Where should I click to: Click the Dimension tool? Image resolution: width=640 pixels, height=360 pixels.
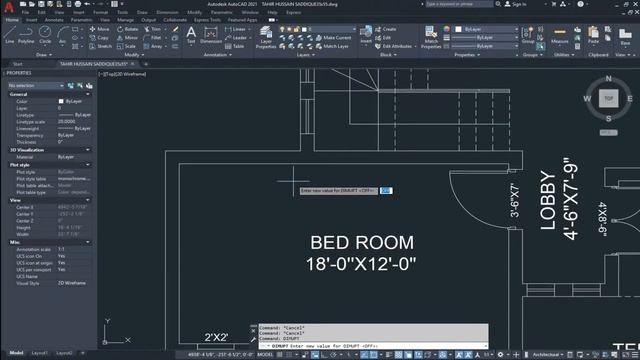[211, 35]
